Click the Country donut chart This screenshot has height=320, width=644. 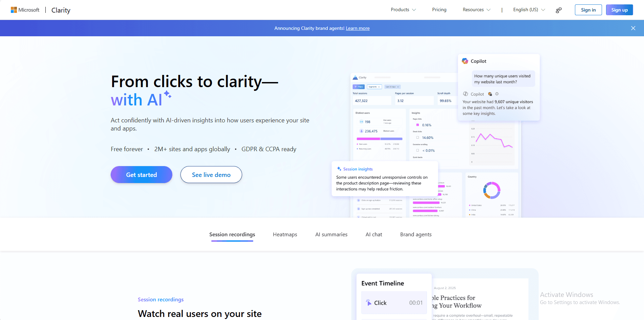pos(492,190)
